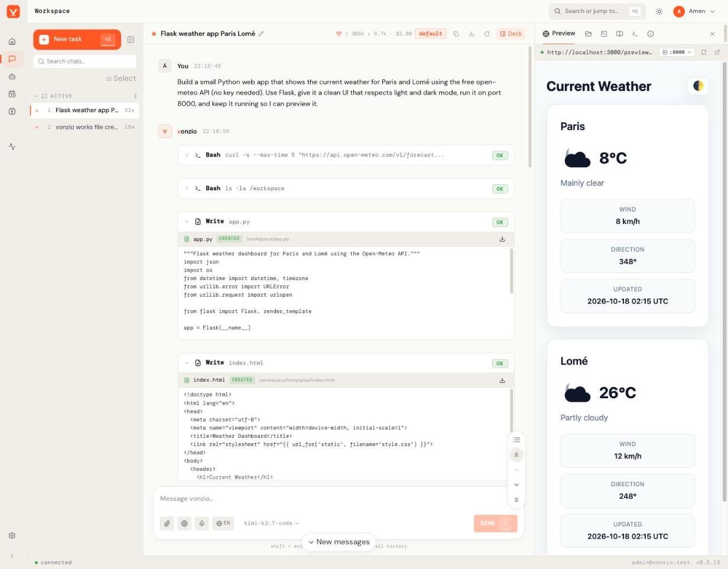Open settings gear at sidebar bottom
The height and width of the screenshot is (569, 728).
[12, 536]
